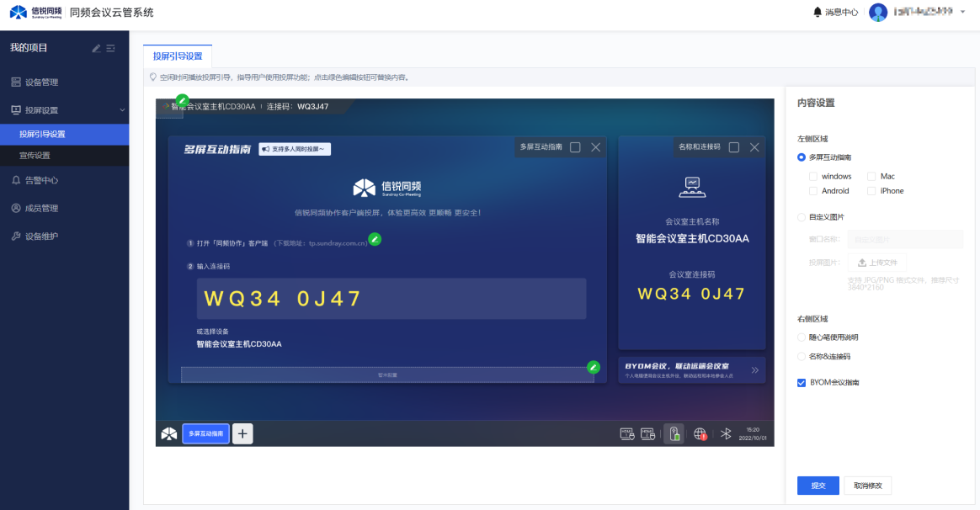Click the 多屏互动指南 taskbar button in preview

pyautogui.click(x=205, y=433)
